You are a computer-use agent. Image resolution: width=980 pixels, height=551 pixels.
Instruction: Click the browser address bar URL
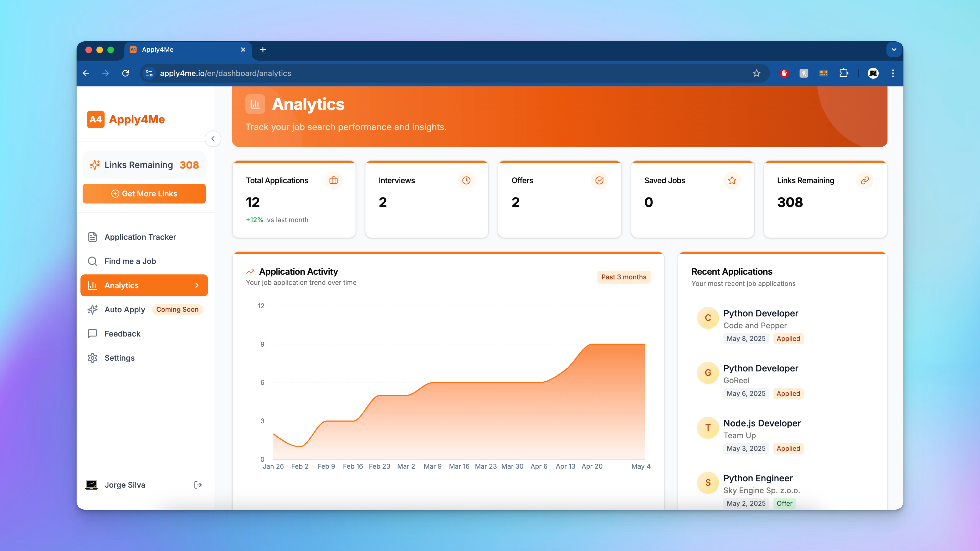click(x=225, y=73)
